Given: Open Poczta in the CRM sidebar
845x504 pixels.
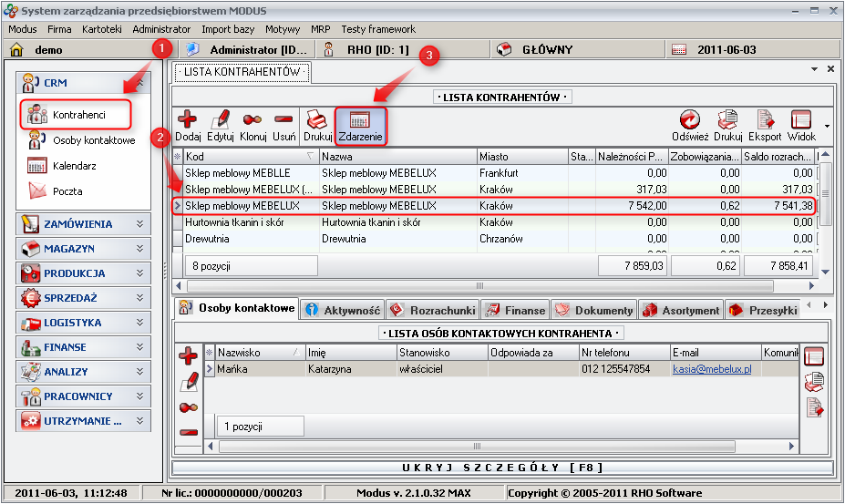Looking at the screenshot, I should (67, 191).
